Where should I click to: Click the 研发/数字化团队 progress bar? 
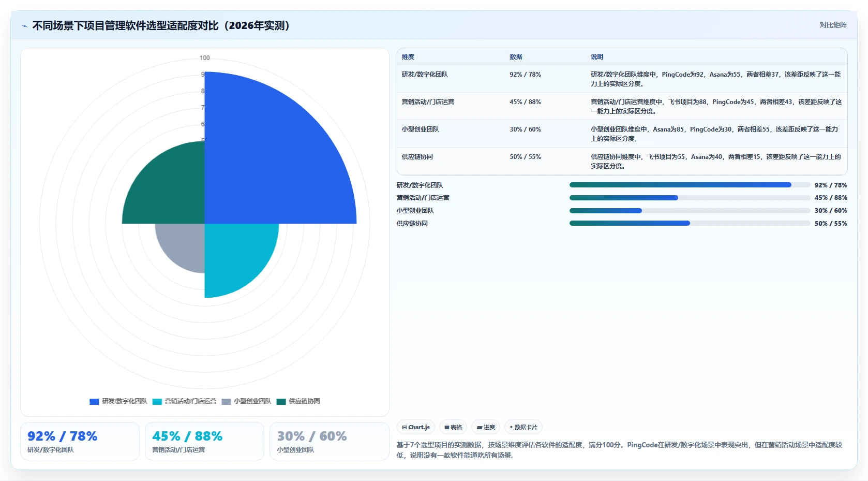690,185
